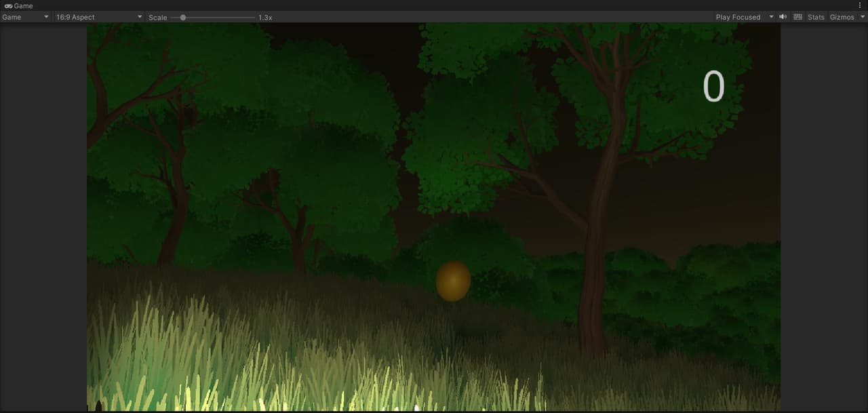Click the Scale slider handle
The height and width of the screenshot is (413, 868).
(183, 17)
